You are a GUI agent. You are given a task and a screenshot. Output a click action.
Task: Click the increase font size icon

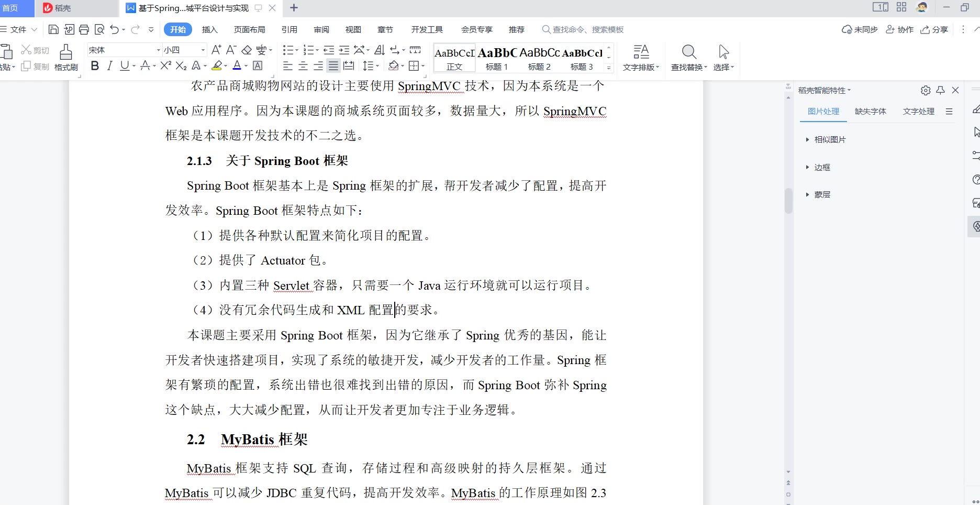pos(216,50)
